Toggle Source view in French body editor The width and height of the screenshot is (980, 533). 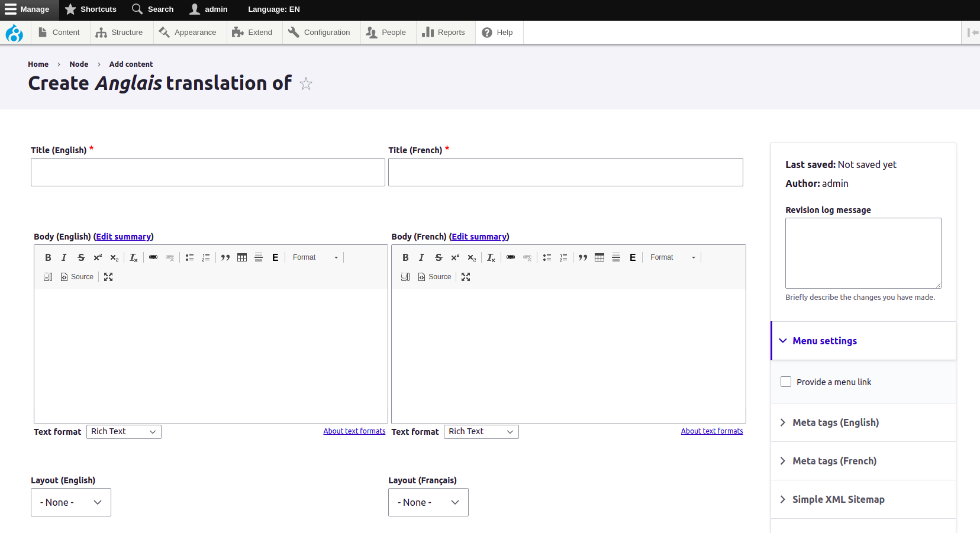pos(435,277)
